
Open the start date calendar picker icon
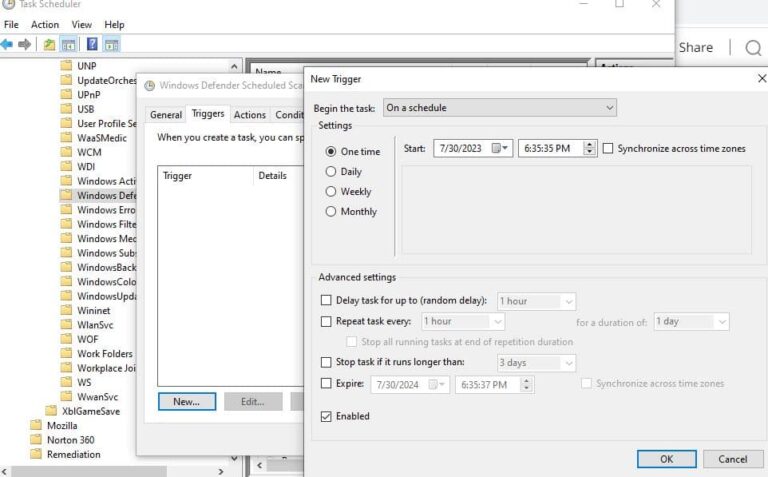500,148
